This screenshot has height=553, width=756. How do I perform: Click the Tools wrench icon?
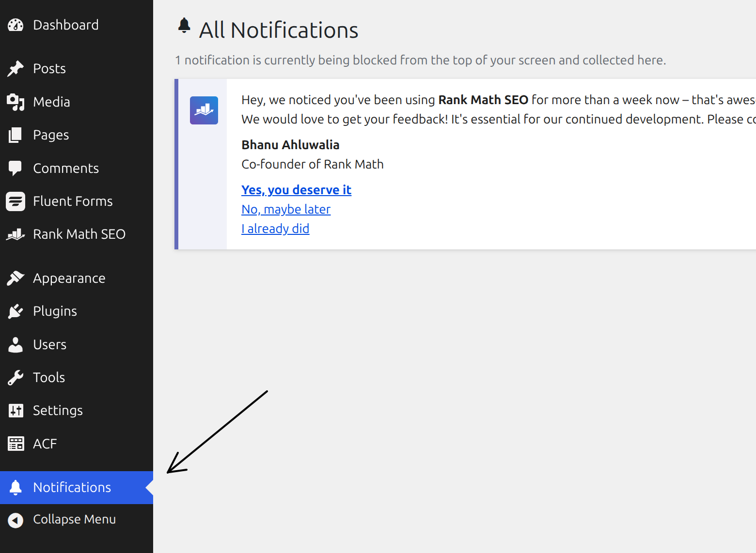click(x=16, y=378)
